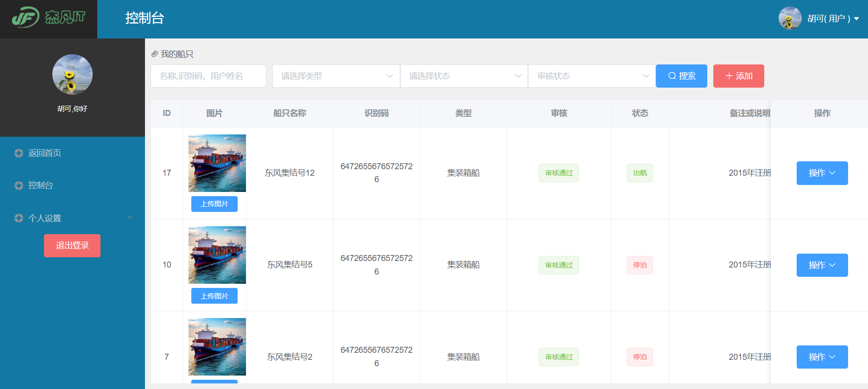Click the 胡可,你好 greeting text

click(72, 108)
